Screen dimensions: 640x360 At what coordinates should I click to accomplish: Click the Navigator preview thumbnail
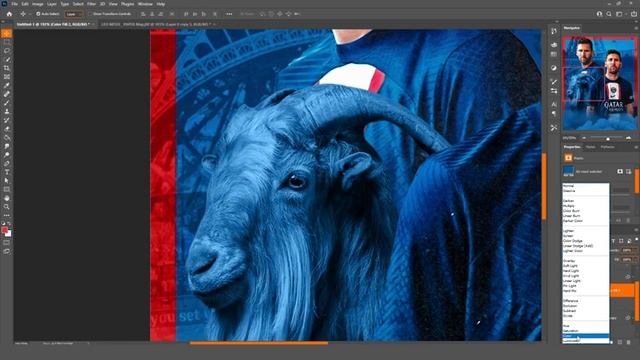600,83
